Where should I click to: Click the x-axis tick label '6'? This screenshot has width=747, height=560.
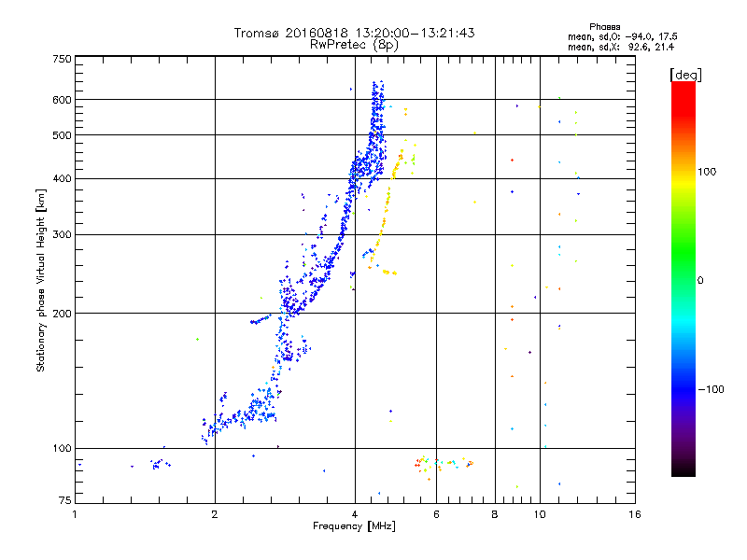click(436, 514)
